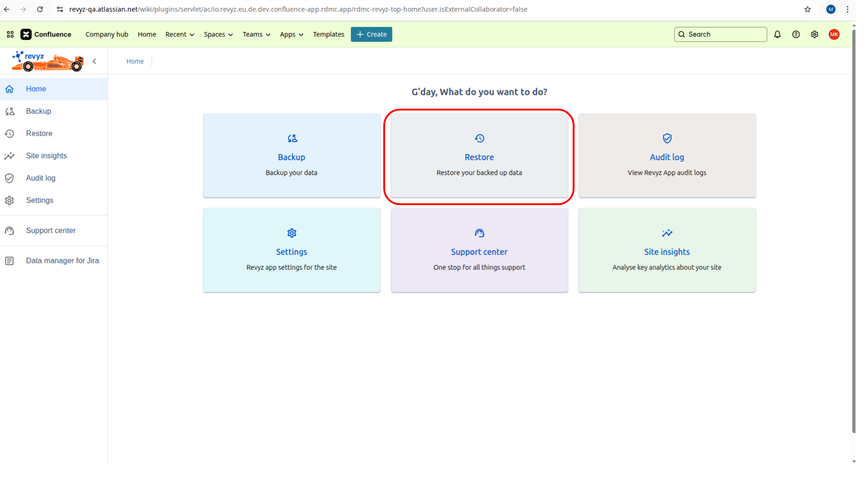This screenshot has width=868, height=485.
Task: Click the notifications bell icon
Action: pos(777,34)
